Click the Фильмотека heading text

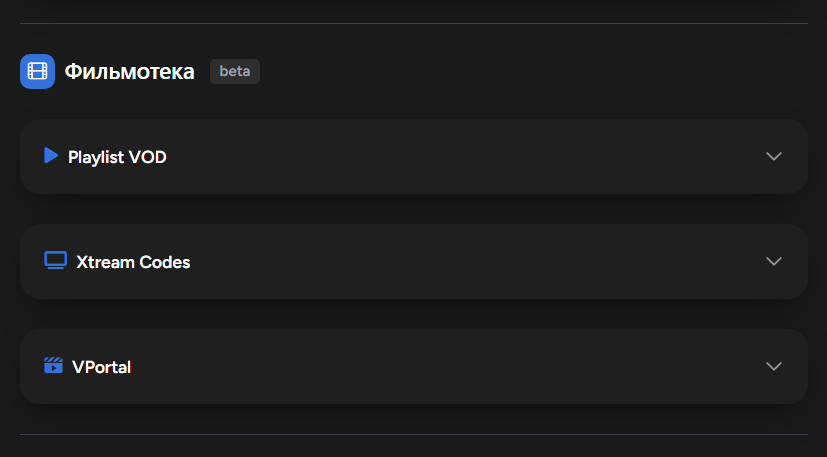pos(129,72)
